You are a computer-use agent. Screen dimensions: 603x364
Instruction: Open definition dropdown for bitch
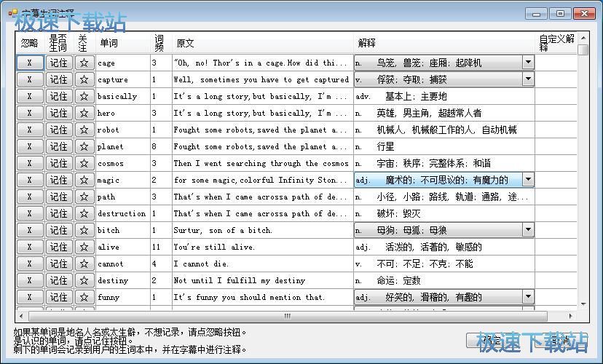tap(528, 230)
